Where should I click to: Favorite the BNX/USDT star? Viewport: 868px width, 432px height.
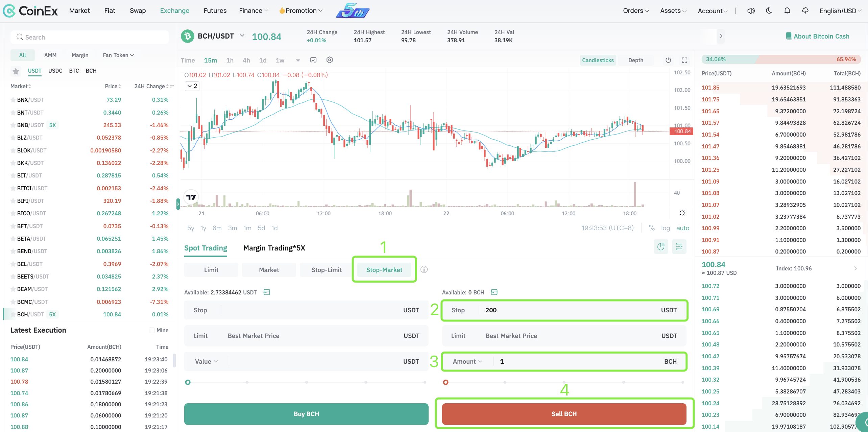pyautogui.click(x=13, y=100)
